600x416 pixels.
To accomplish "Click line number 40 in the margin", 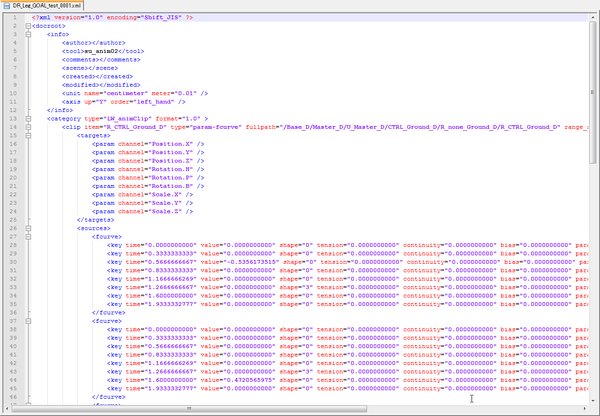I will point(13,346).
